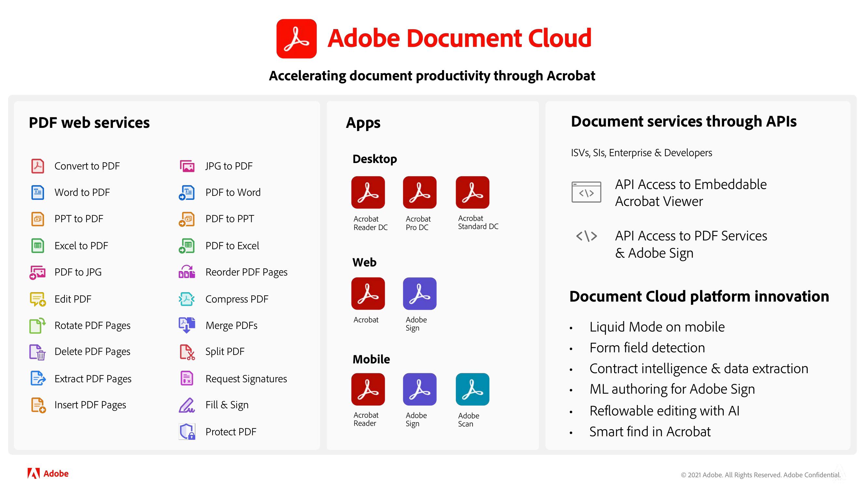868x488 pixels.
Task: Select the Fill & Sign icon
Action: 187,405
